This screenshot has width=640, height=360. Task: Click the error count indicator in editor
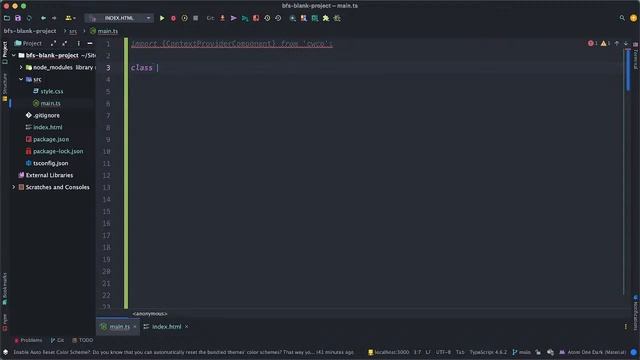593,43
